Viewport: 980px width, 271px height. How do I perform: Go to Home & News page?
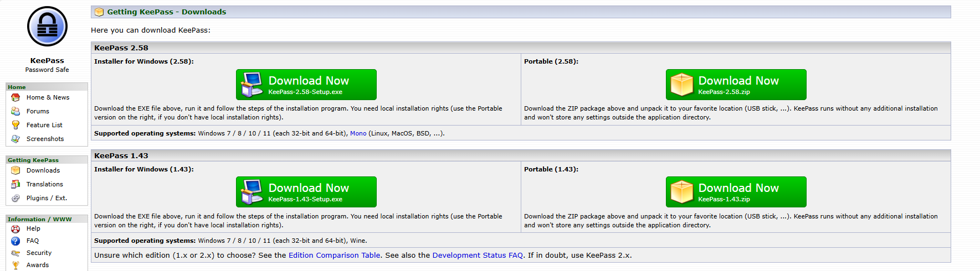(48, 97)
